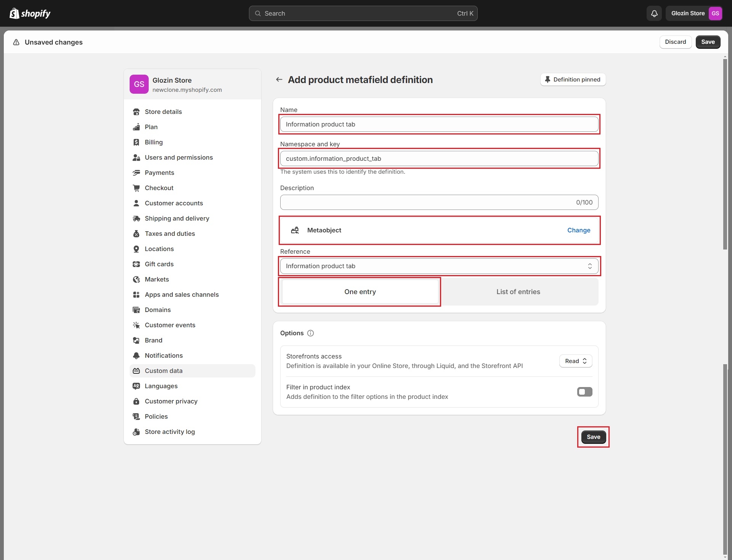Click the Metaobject type icon

(295, 230)
